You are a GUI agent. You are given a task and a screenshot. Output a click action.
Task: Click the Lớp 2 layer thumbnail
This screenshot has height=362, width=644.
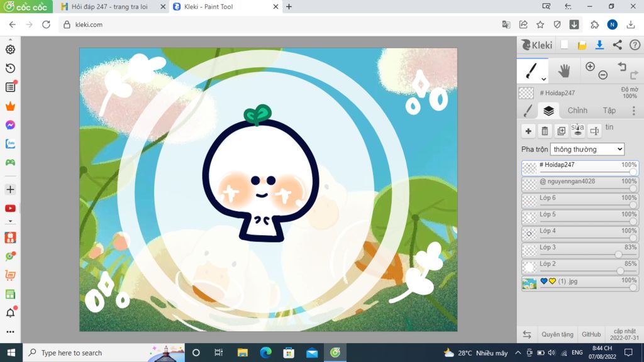click(x=529, y=266)
